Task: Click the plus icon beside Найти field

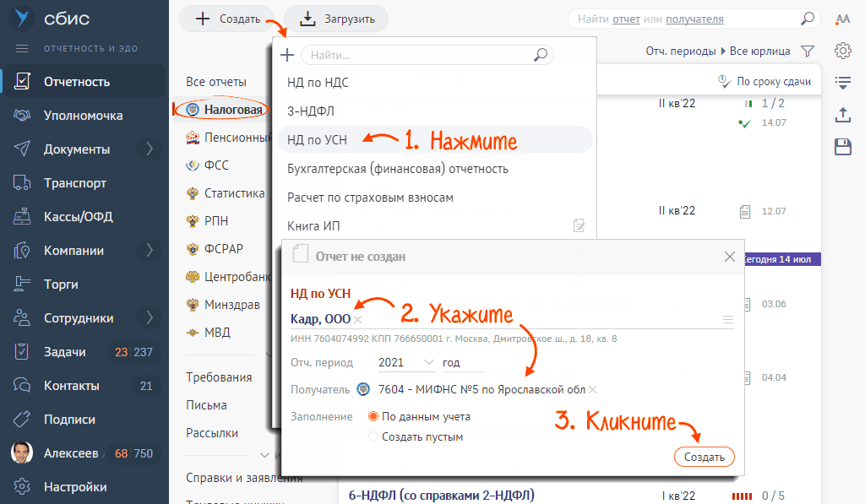Action: [287, 55]
